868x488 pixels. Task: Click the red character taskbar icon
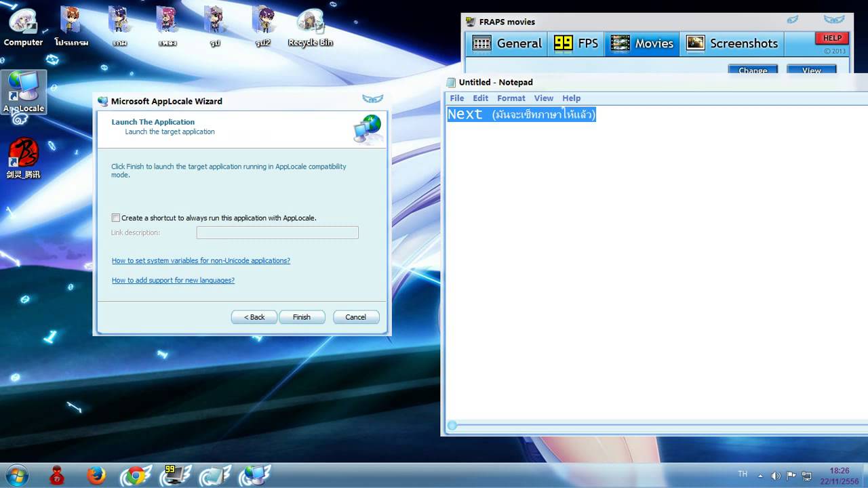coord(58,475)
